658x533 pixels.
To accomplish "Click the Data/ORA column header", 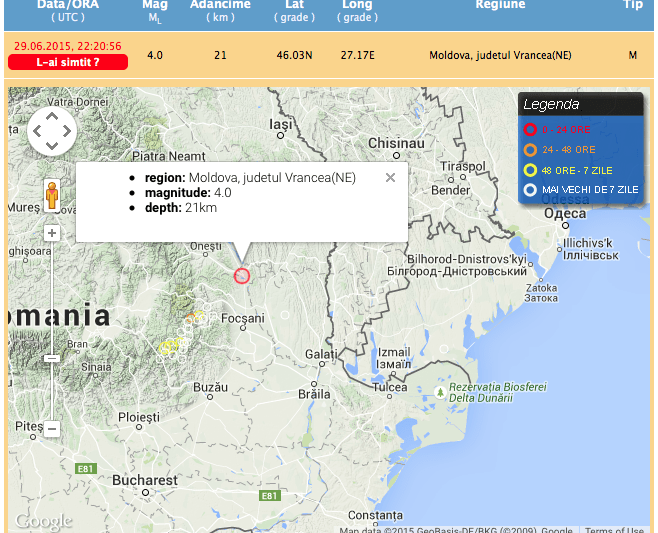I will pos(68,5).
